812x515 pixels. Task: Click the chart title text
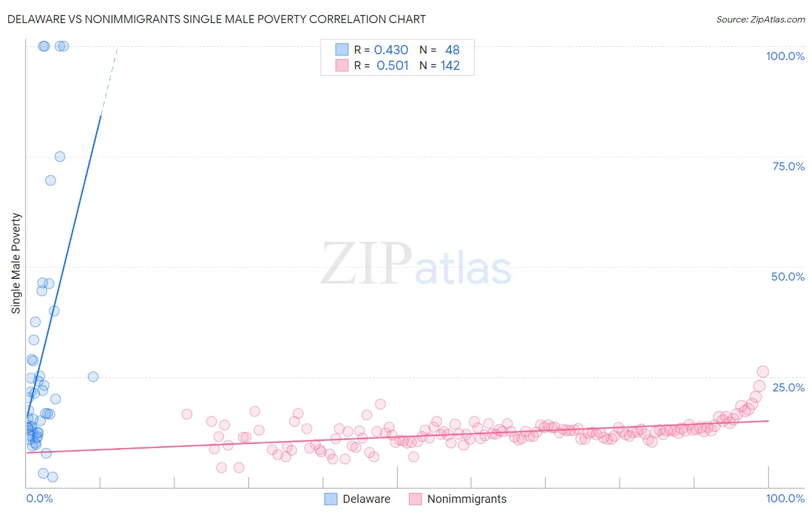click(217, 19)
